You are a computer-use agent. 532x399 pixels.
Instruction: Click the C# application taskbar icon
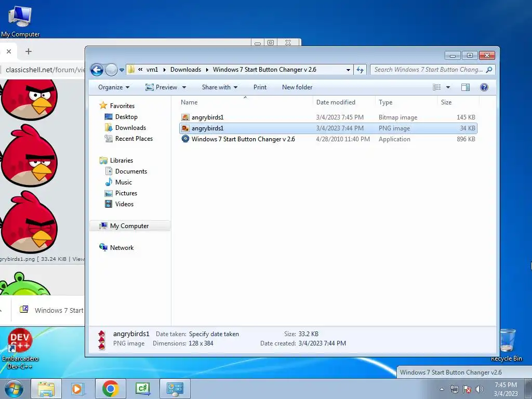click(142, 389)
